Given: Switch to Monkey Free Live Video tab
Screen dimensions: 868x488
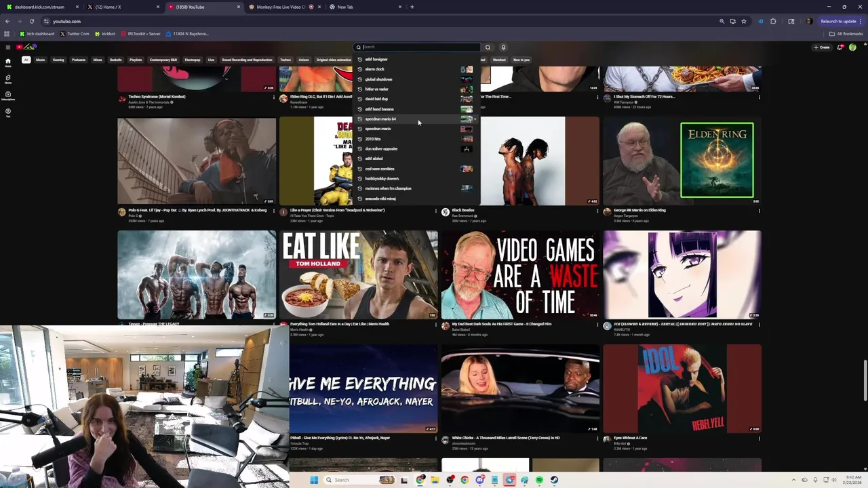Looking at the screenshot, I should (x=283, y=7).
